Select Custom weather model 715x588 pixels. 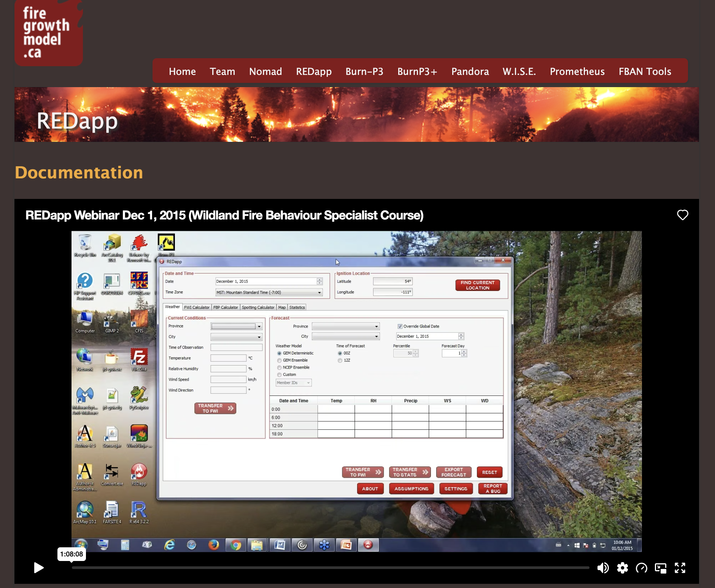[x=280, y=375]
